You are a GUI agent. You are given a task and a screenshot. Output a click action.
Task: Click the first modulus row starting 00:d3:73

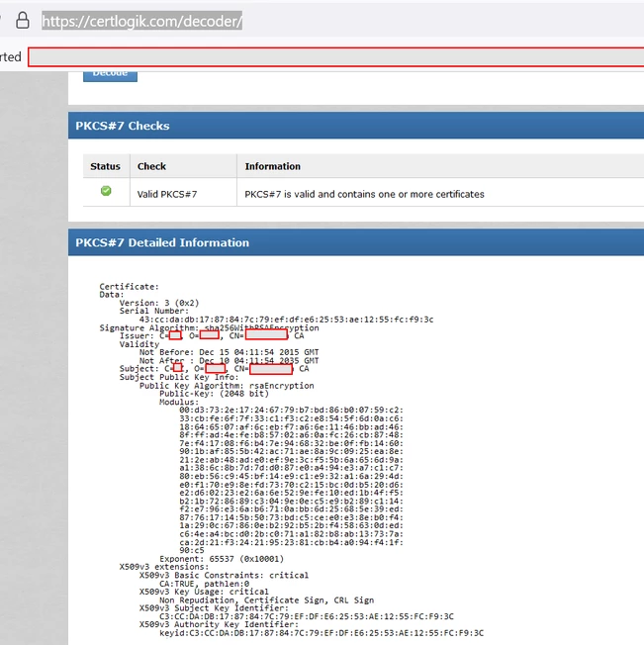[x=291, y=411]
